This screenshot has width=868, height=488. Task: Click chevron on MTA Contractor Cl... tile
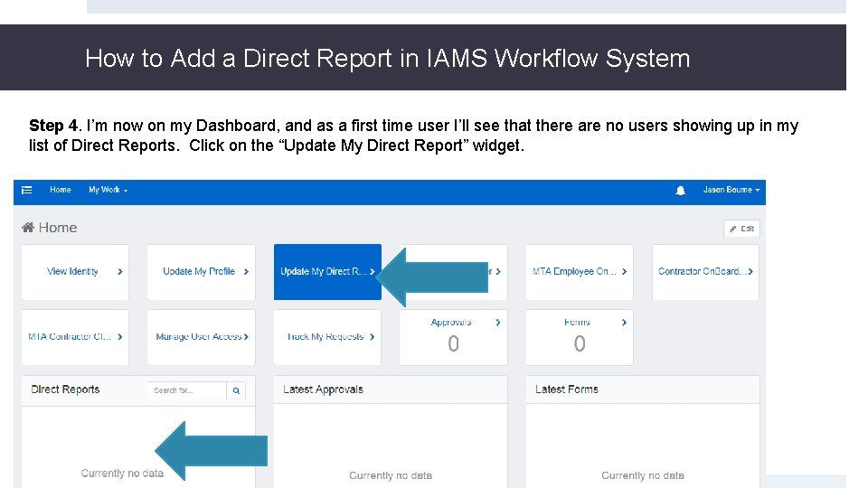(120, 337)
